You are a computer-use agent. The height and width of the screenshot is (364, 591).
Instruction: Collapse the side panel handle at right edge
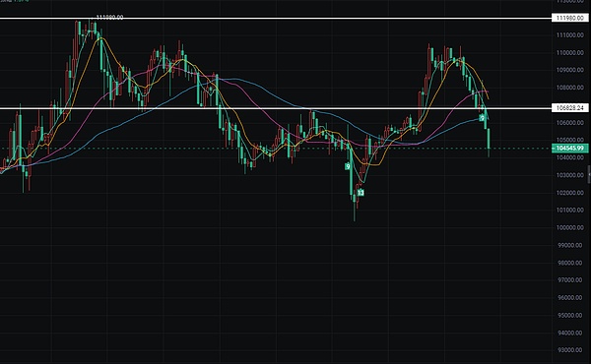coord(589,175)
